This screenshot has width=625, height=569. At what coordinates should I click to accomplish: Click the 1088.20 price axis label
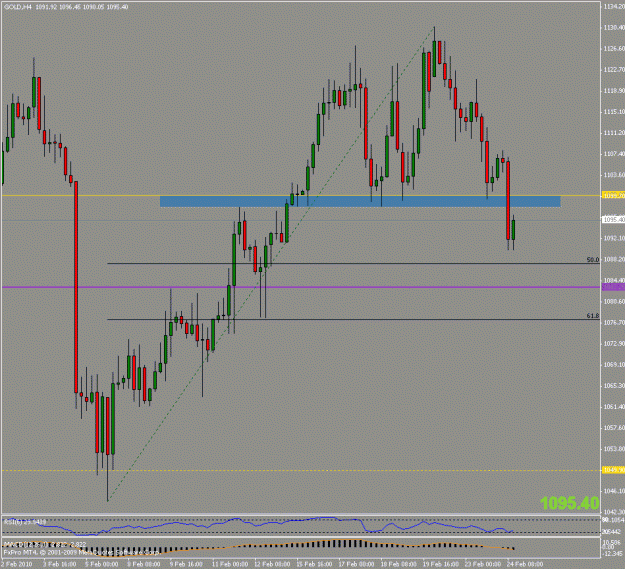[x=614, y=259]
